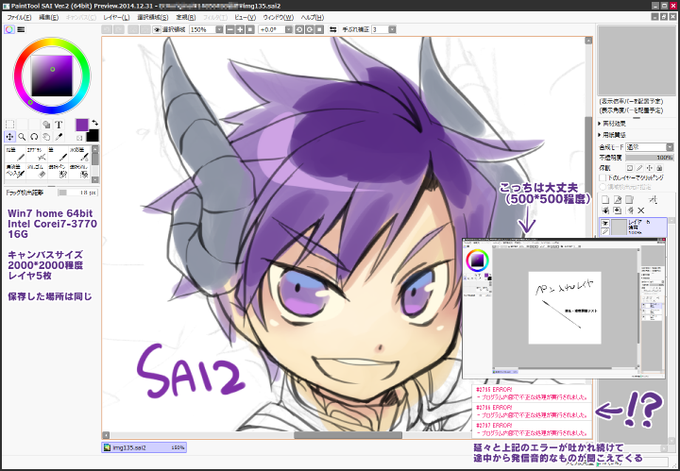Image resolution: width=680 pixels, height=471 pixels.
Task: Rotate canvas counterclockwise button
Action: pos(299,29)
